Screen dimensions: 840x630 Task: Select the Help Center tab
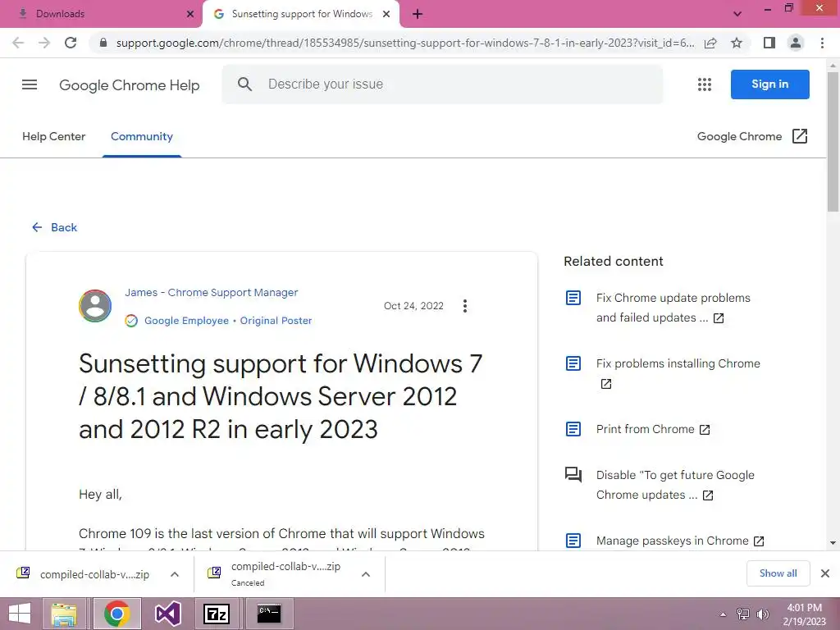[x=53, y=137]
